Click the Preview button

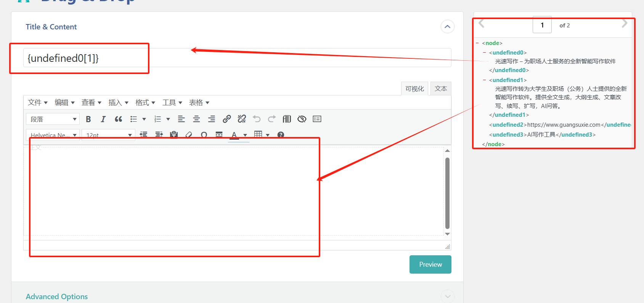[430, 264]
